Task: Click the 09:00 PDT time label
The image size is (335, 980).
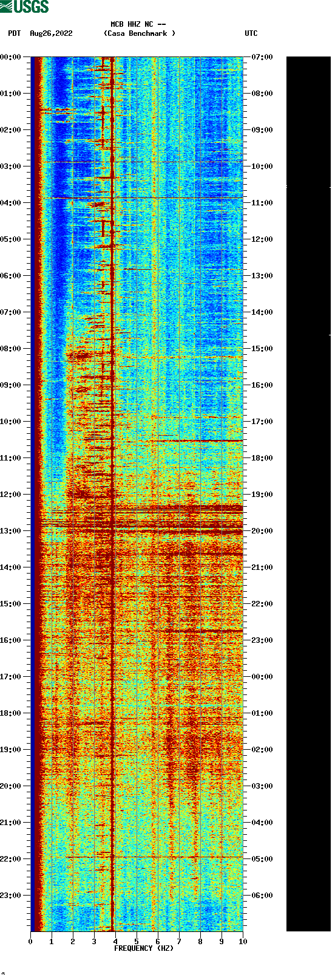Action: coord(11,385)
